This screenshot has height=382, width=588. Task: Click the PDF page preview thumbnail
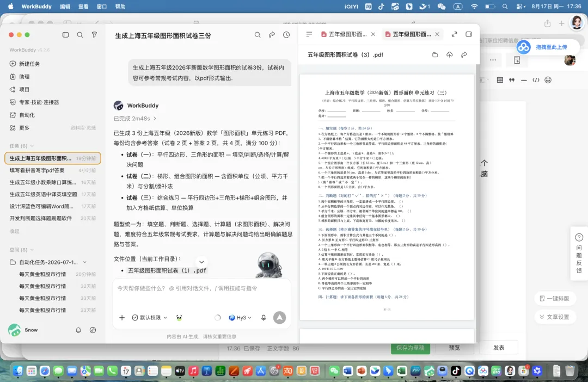coord(387,197)
